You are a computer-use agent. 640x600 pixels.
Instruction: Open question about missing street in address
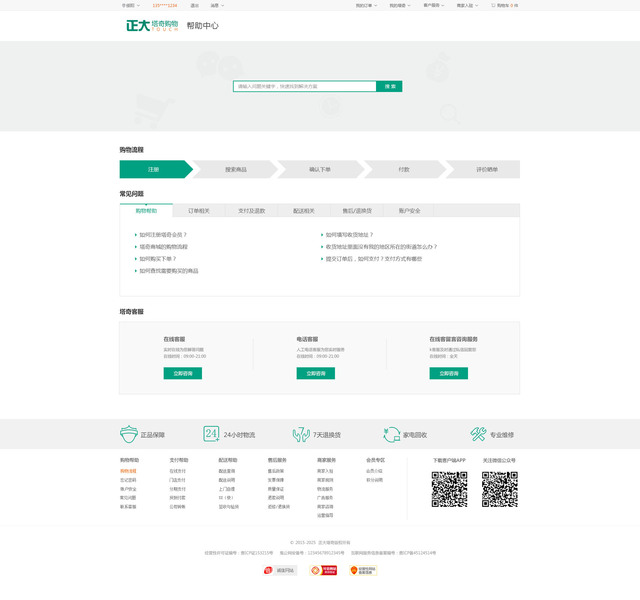coord(381,247)
